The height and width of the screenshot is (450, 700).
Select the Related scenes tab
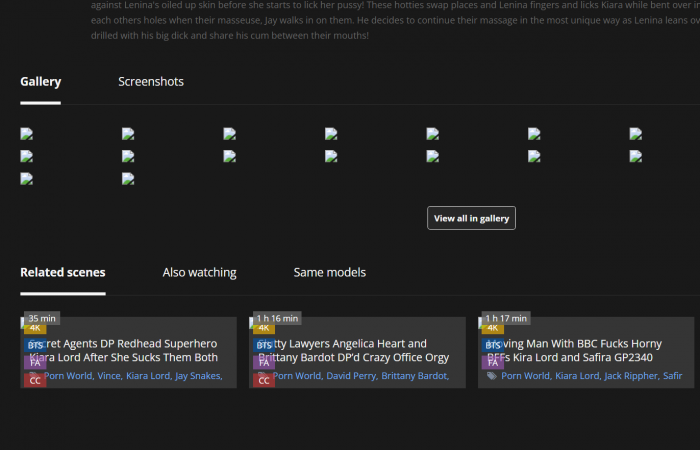click(62, 272)
